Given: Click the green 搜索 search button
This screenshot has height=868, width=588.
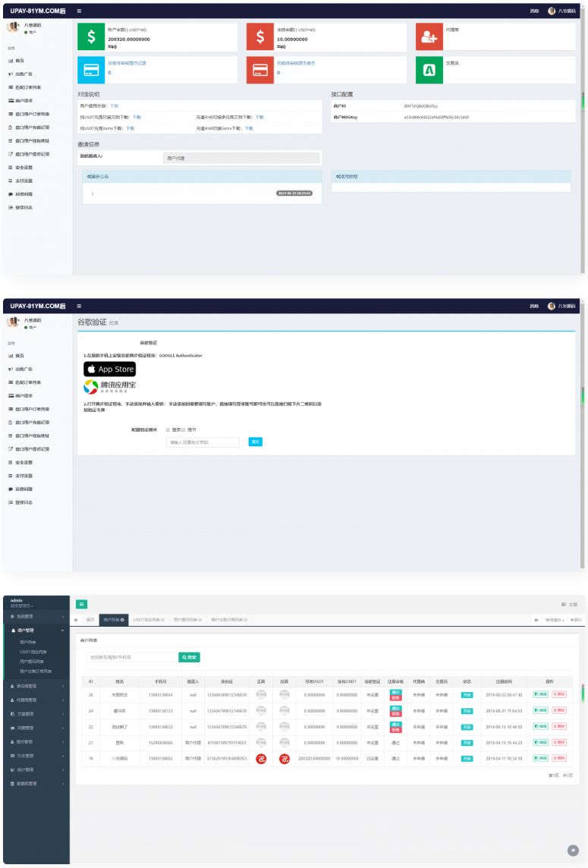Looking at the screenshot, I should (190, 657).
